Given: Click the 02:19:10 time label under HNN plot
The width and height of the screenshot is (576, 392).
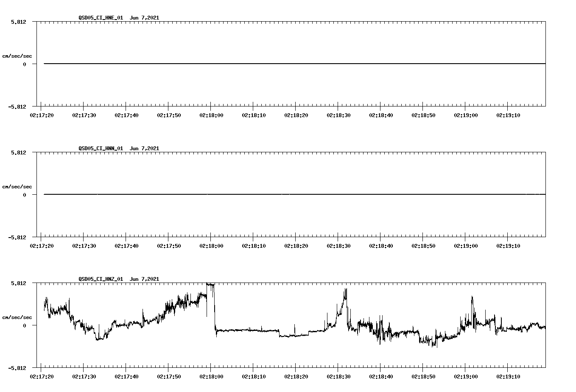Looking at the screenshot, I should click(x=508, y=246).
